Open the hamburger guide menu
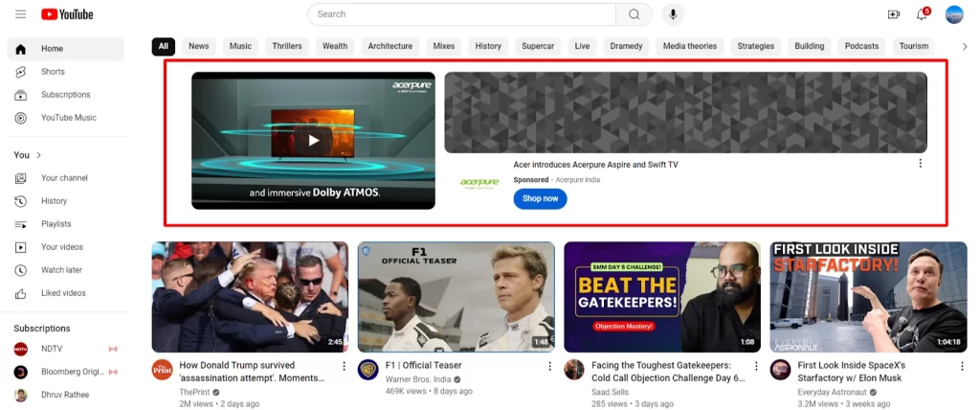This screenshot has width=980, height=410. coord(21,13)
